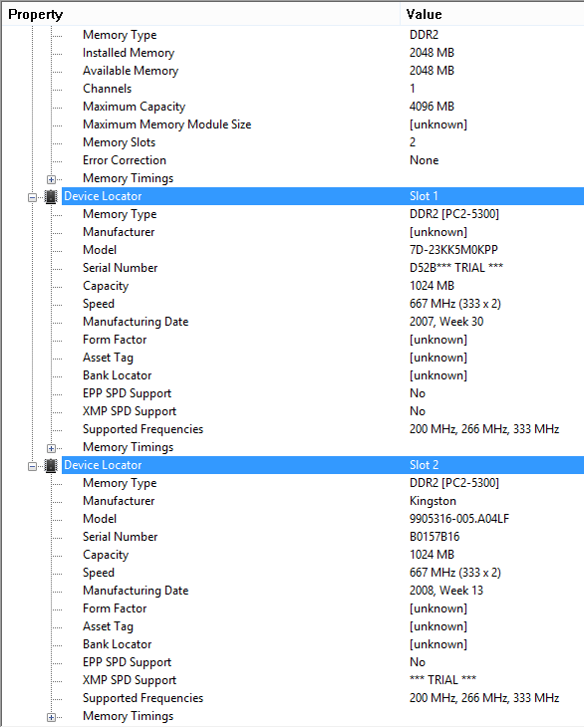
Task: Expand Memory Timings under Slot 1
Action: 51,448
